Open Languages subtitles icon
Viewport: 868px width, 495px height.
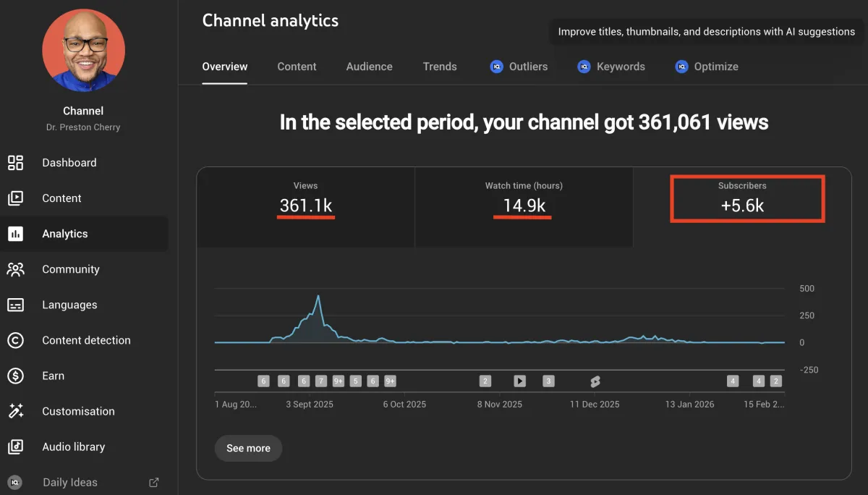tap(15, 305)
